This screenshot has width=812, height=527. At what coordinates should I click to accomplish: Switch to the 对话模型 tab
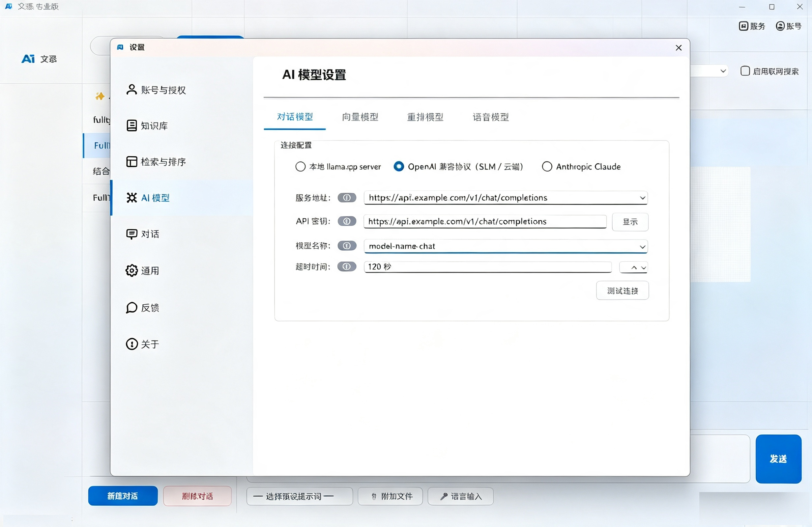(x=295, y=117)
